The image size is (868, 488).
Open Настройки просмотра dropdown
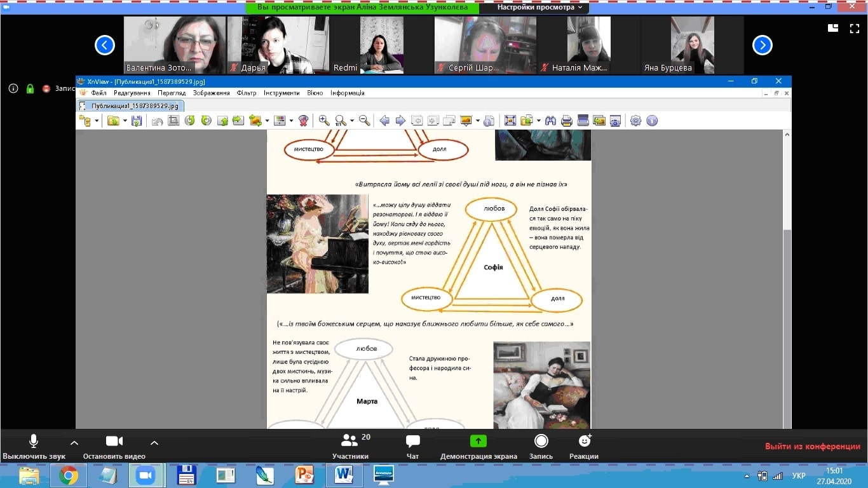tap(539, 8)
